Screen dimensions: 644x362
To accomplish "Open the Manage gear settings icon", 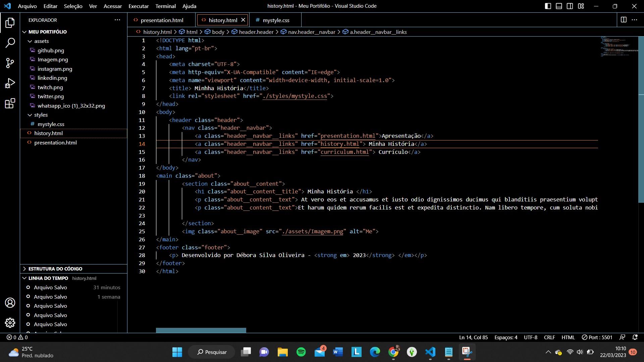I will 10,323.
